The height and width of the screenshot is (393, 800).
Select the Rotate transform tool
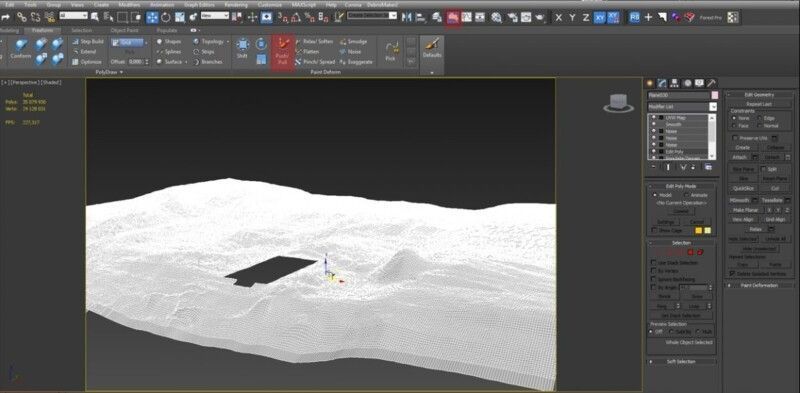[166, 17]
